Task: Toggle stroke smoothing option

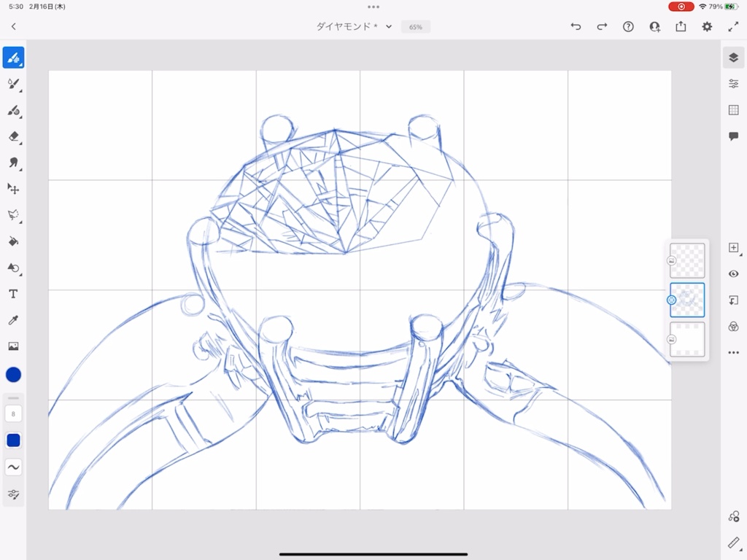Action: 13,467
